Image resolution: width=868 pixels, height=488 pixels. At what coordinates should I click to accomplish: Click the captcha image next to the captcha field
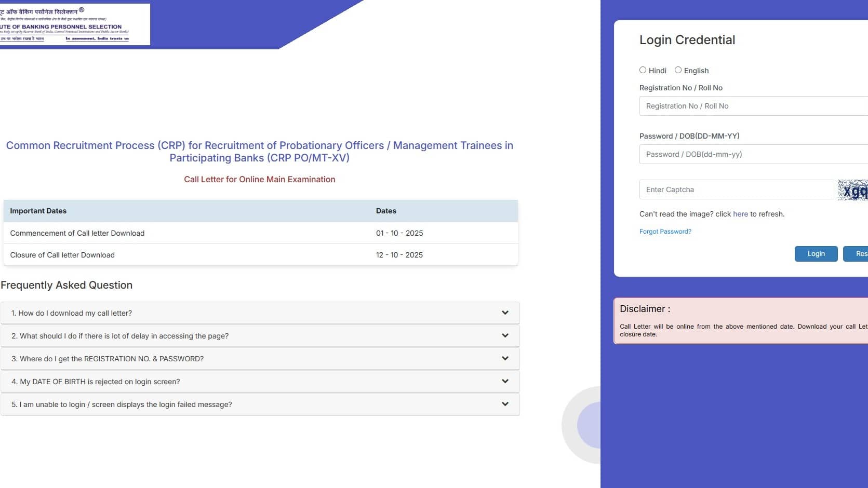click(x=854, y=189)
